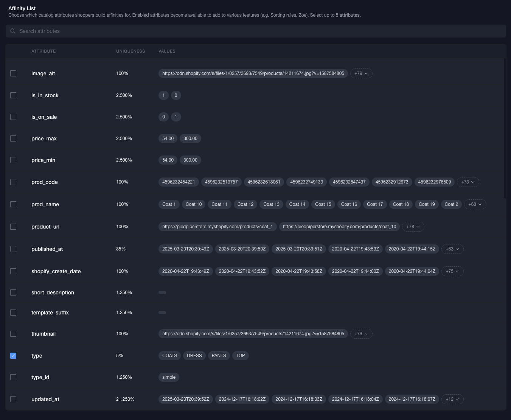This screenshot has height=420, width=511.
Task: Click the 21.250% uniqueness value
Action: [125, 399]
